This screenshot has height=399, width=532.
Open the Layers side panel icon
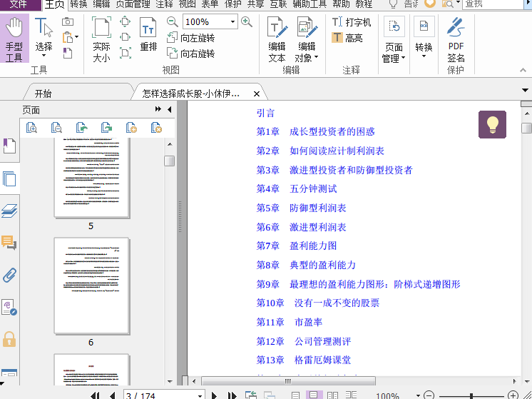[x=9, y=211]
